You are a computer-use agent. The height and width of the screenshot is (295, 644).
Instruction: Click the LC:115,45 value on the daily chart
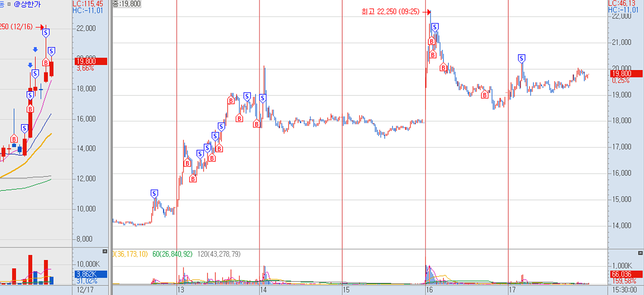coord(88,4)
